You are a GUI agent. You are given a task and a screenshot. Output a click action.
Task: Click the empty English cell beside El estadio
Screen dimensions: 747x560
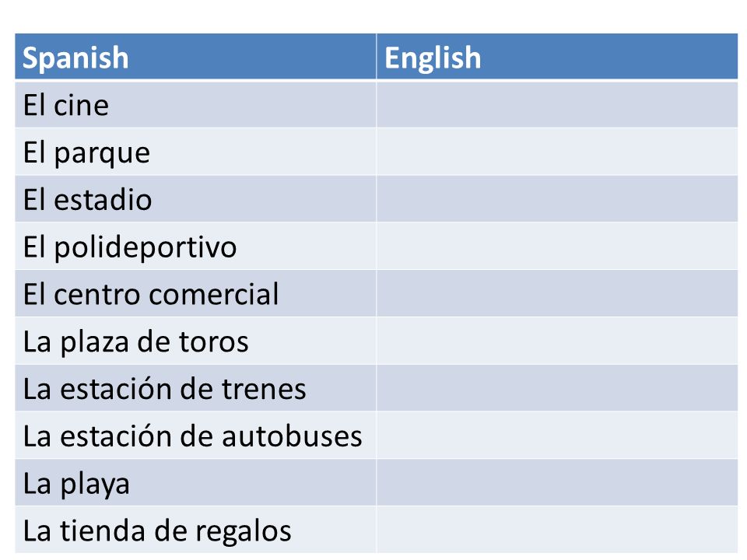(x=557, y=199)
